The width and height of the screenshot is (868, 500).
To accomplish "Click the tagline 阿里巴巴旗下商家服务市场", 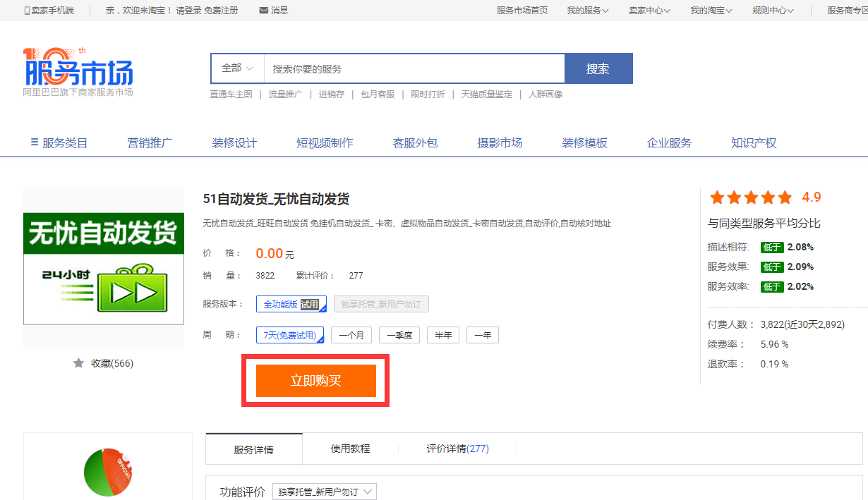I will (78, 92).
